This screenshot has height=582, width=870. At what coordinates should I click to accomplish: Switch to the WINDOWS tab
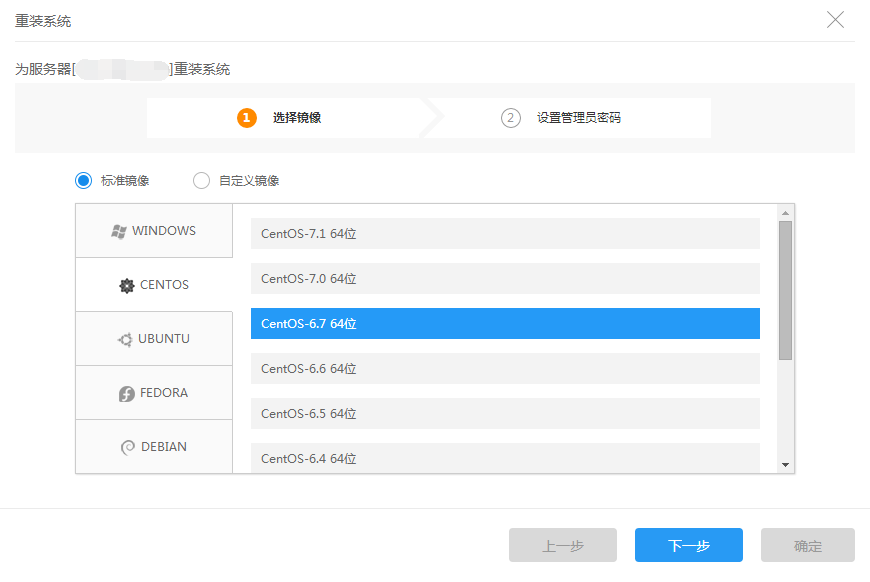tap(154, 231)
